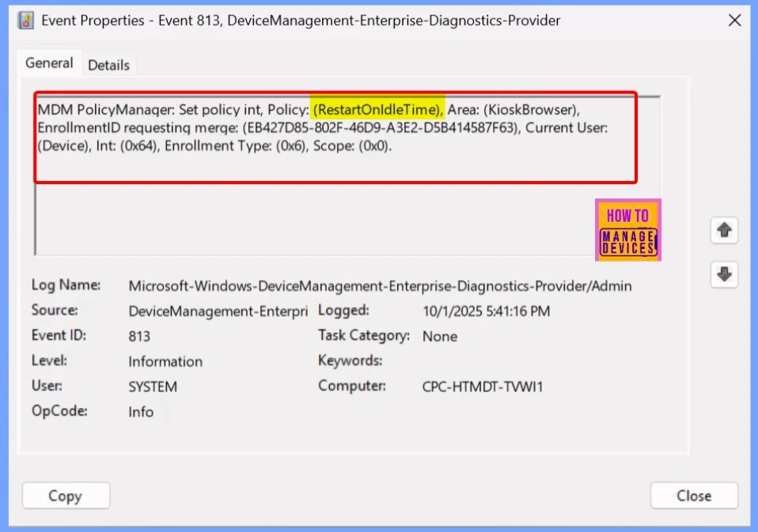Click the Source value DeviceManagement-Enterpri
Image resolution: width=758 pixels, height=532 pixels.
point(218,311)
